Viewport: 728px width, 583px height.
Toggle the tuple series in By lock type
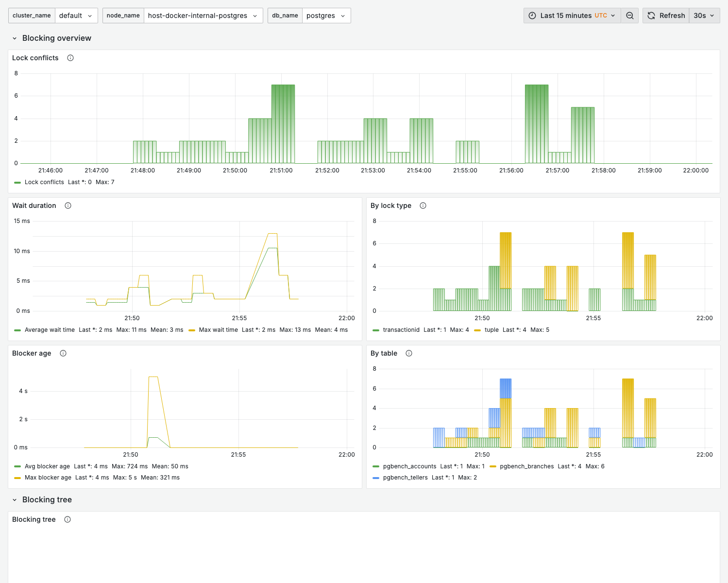[x=491, y=330]
